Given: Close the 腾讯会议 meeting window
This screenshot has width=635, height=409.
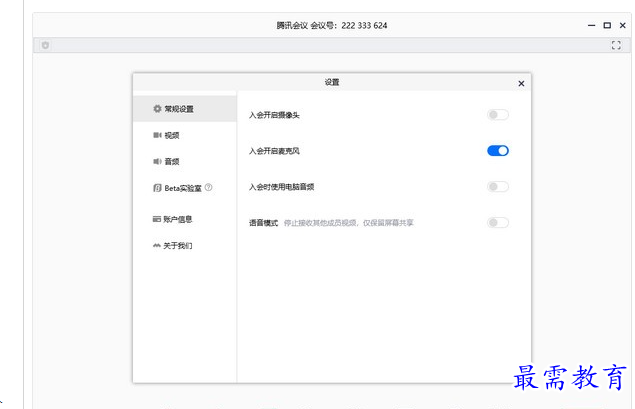Looking at the screenshot, I should click(x=622, y=26).
